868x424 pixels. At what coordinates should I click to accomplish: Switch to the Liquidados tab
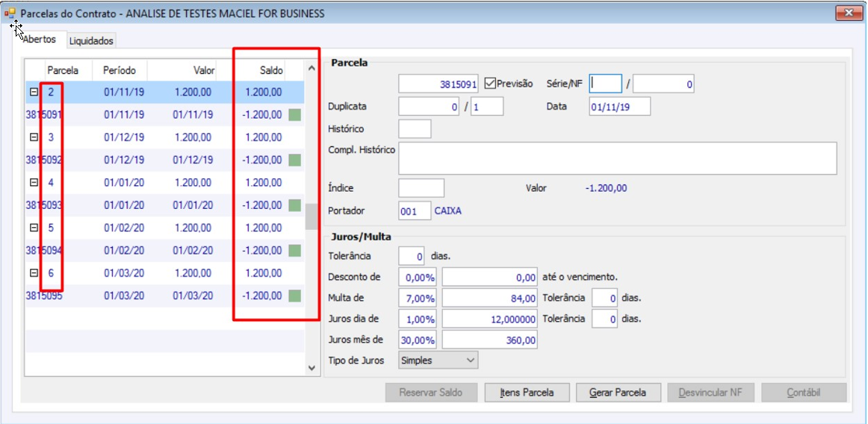tap(91, 41)
